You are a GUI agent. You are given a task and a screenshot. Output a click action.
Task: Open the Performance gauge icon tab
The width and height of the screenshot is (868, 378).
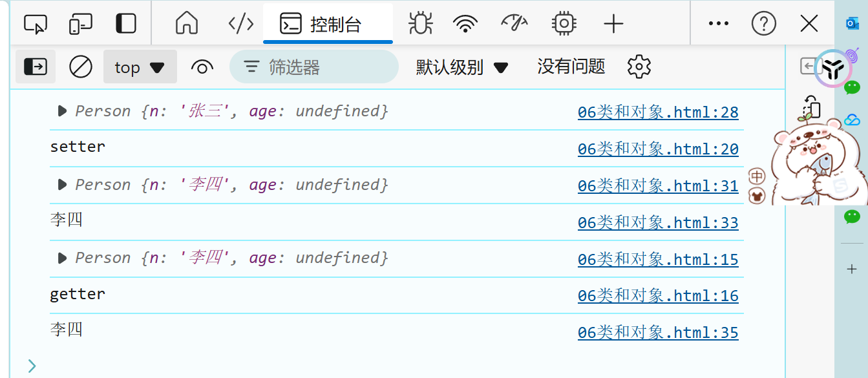pos(514,24)
